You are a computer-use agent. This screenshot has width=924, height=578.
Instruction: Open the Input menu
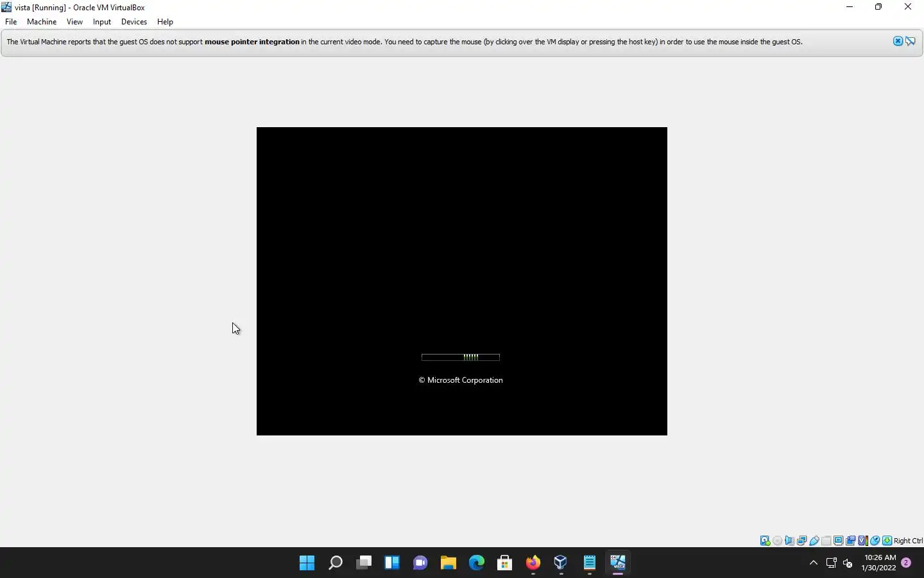tap(102, 22)
